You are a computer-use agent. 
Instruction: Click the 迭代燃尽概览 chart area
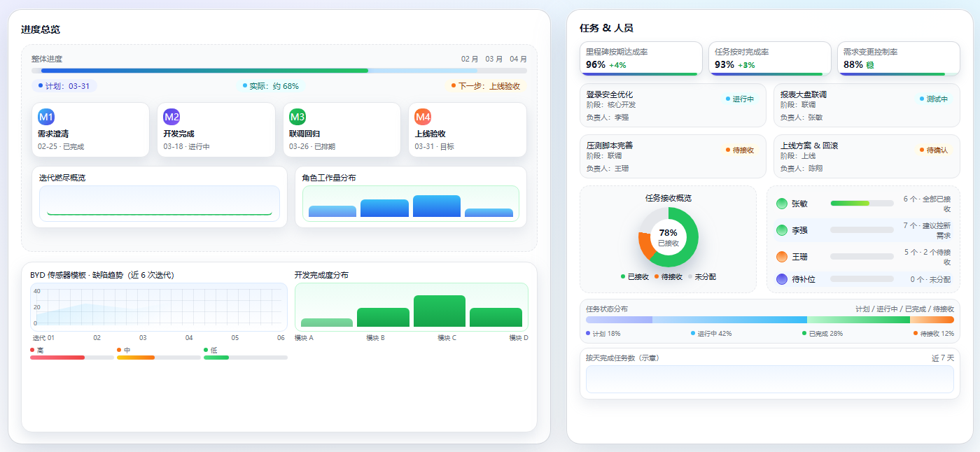[x=160, y=204]
